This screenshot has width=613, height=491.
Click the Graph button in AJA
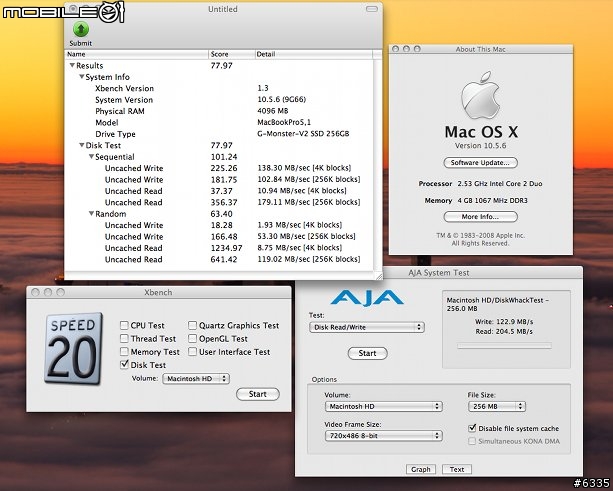coord(421,469)
